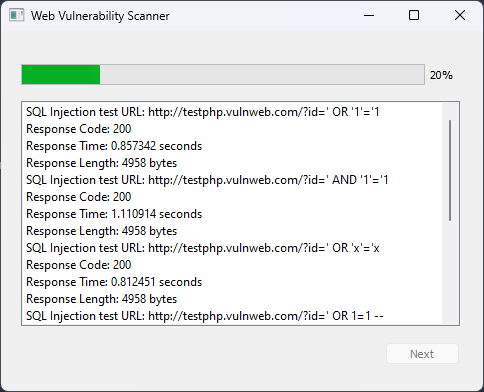Click the green scan progress bar
This screenshot has height=392, width=484.
click(61, 75)
